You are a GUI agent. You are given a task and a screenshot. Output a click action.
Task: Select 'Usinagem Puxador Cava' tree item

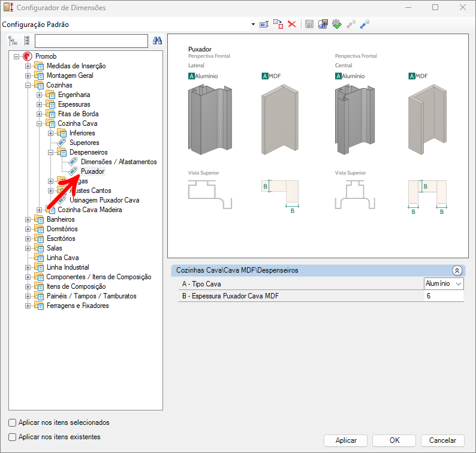tap(104, 200)
